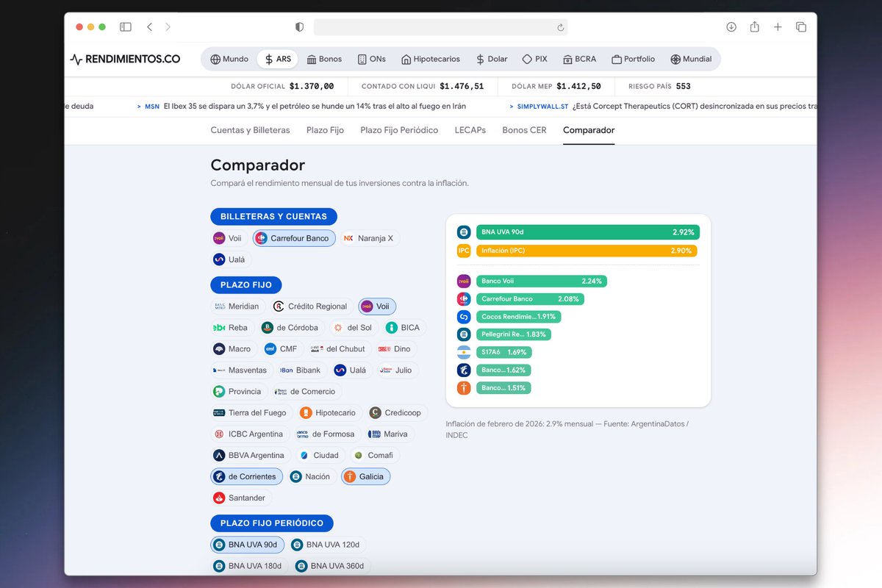Toggle the Reba chip
Screen dimensions: 882x588
click(x=231, y=328)
